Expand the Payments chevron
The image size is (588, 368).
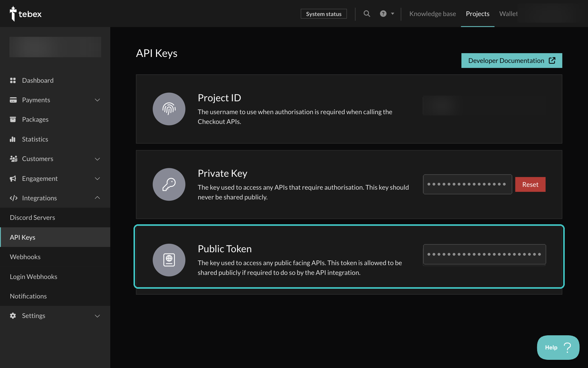(97, 100)
